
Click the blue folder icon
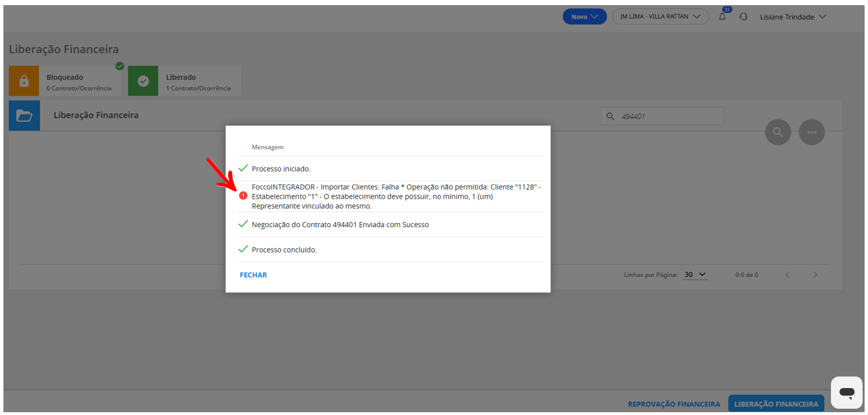point(24,115)
